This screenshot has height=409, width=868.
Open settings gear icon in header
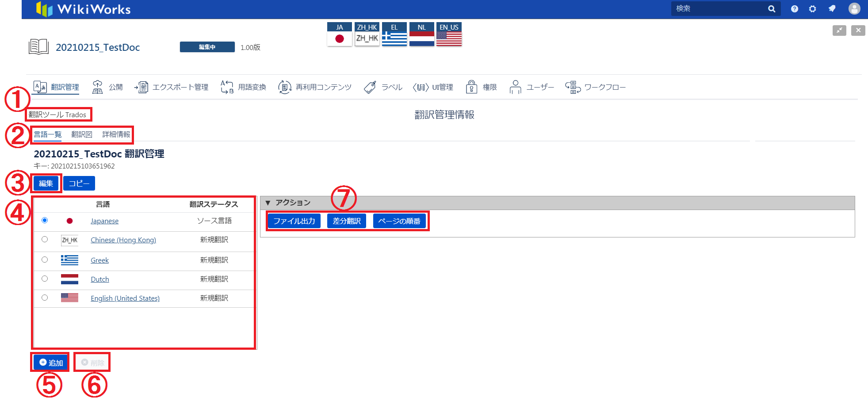click(x=812, y=9)
